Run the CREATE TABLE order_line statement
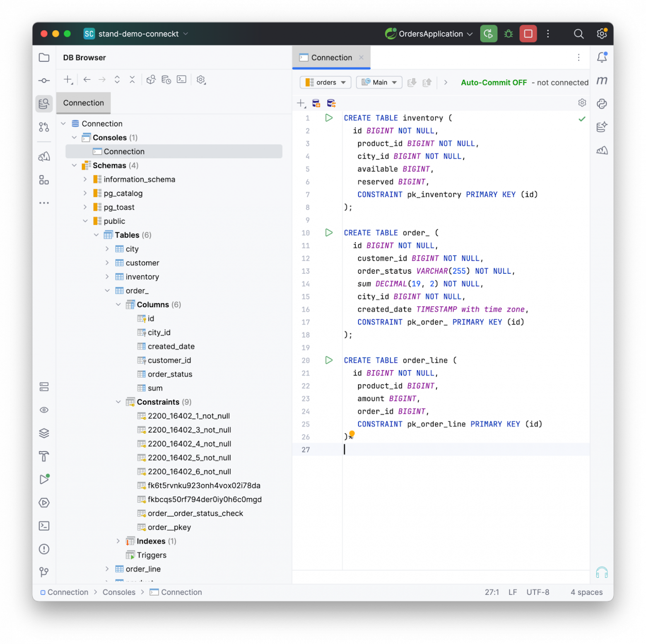 (329, 360)
